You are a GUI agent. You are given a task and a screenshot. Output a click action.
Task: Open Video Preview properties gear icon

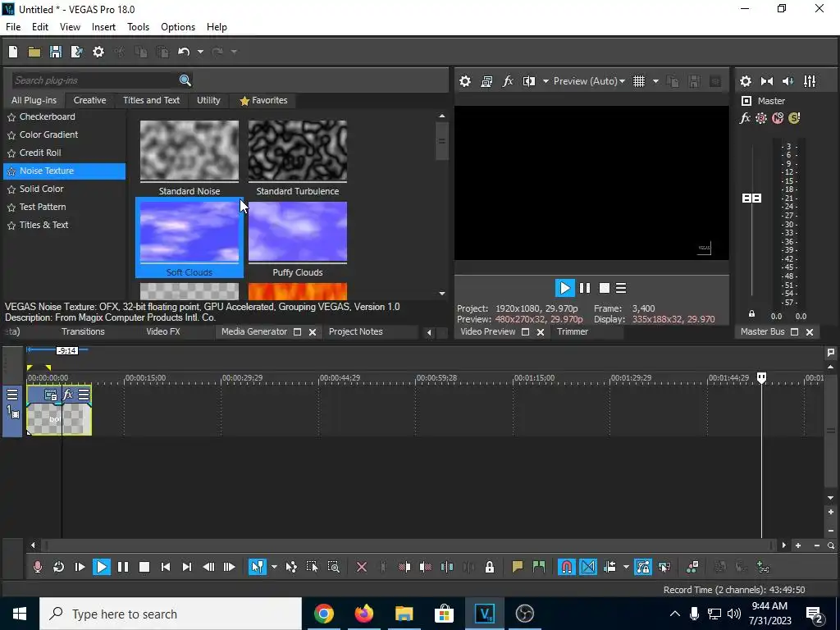click(465, 81)
